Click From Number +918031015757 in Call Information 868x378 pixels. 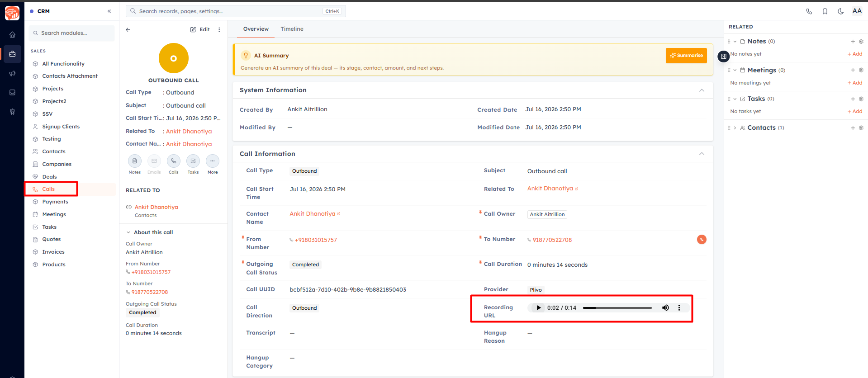point(316,240)
